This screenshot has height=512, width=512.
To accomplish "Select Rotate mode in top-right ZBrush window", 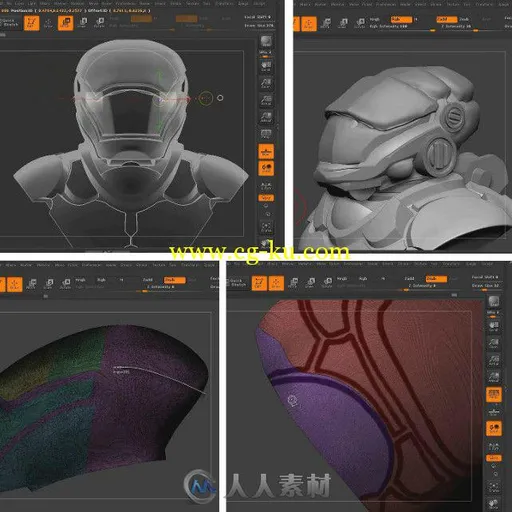I will [x=360, y=24].
